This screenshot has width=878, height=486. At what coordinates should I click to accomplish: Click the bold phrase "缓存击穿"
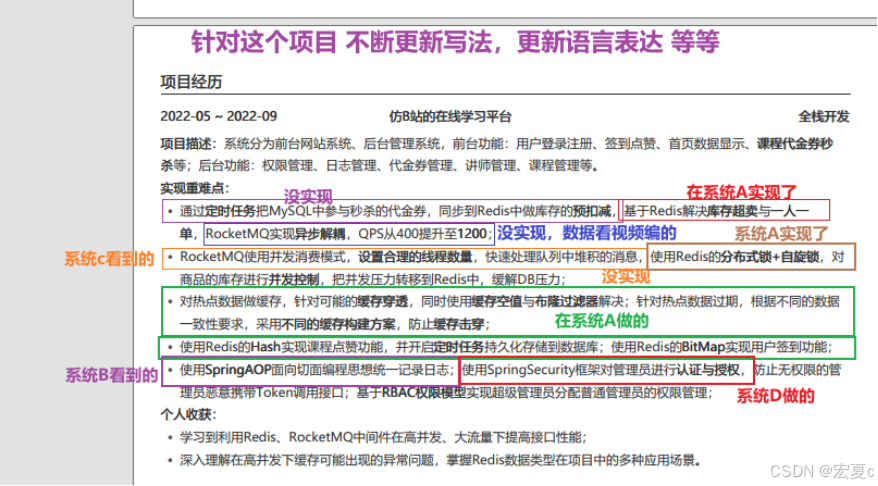(459, 324)
